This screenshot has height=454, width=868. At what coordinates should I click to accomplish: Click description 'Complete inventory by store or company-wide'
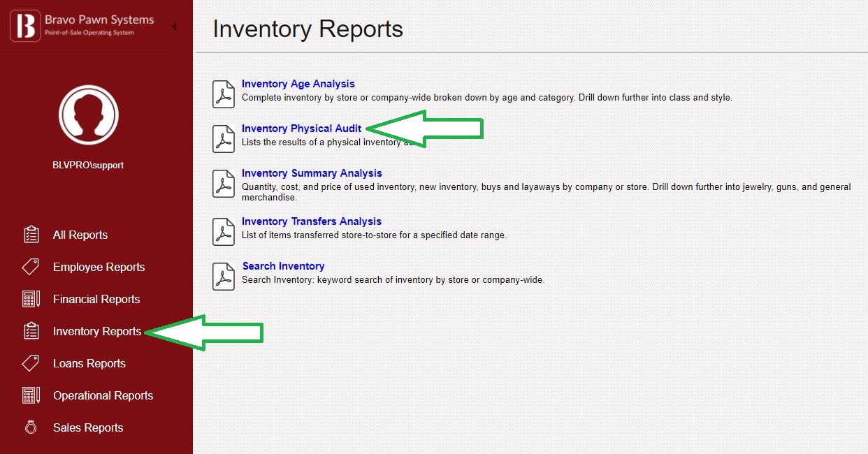(x=487, y=98)
